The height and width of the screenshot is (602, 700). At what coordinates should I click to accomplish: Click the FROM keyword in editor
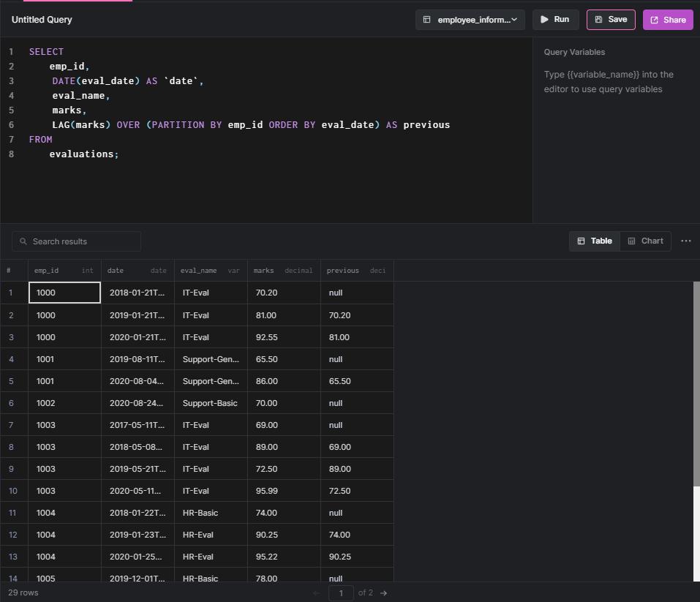41,139
